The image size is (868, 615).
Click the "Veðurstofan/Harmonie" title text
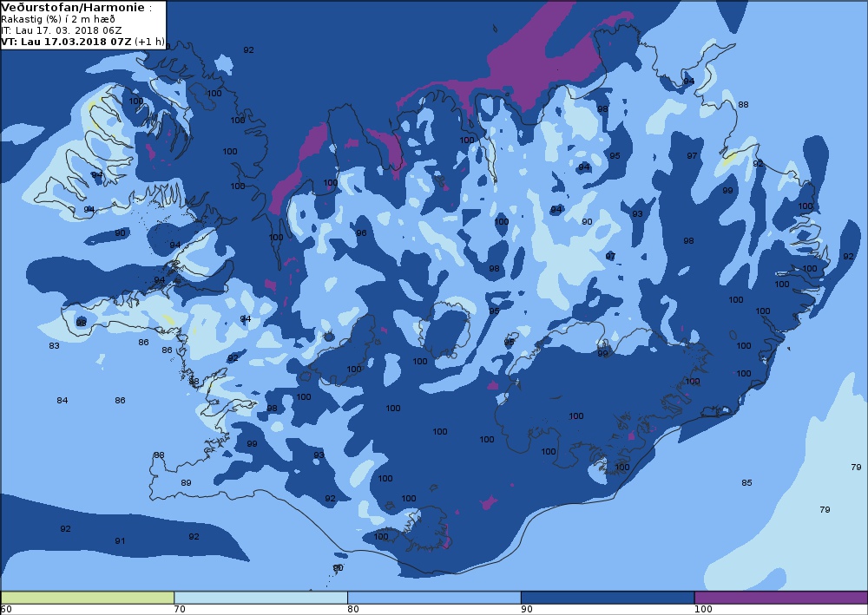(73, 8)
